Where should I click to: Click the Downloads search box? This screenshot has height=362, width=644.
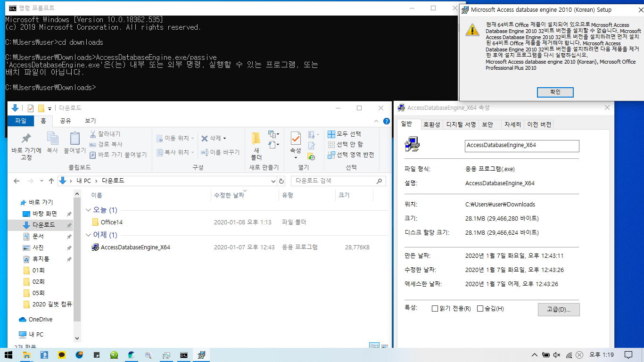(334, 181)
